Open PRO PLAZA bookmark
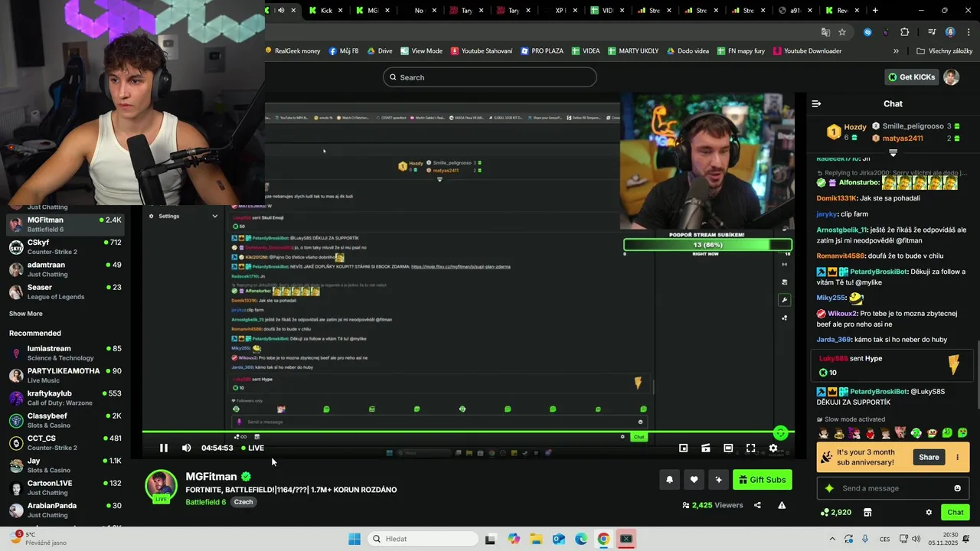The height and width of the screenshot is (551, 980). click(x=542, y=51)
